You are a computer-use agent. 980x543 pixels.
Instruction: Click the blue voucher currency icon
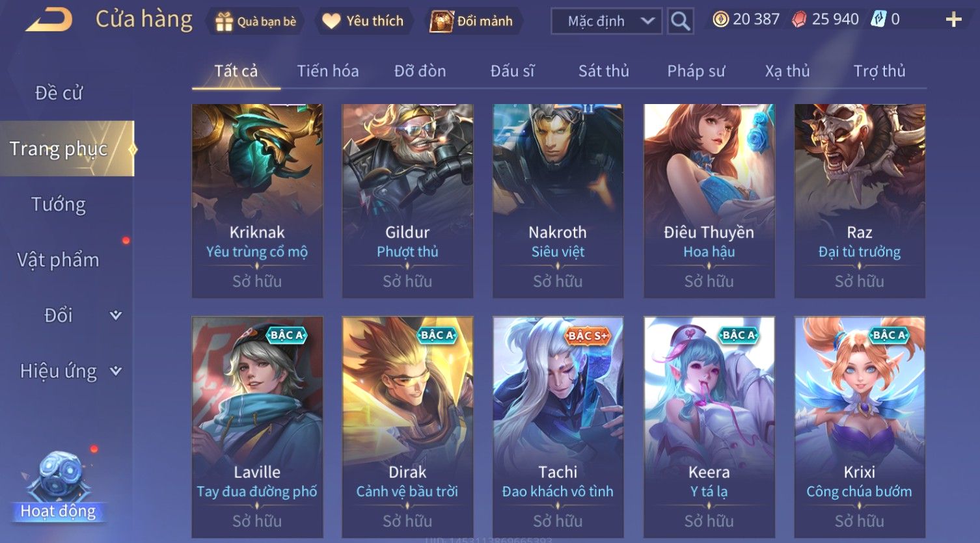click(878, 20)
